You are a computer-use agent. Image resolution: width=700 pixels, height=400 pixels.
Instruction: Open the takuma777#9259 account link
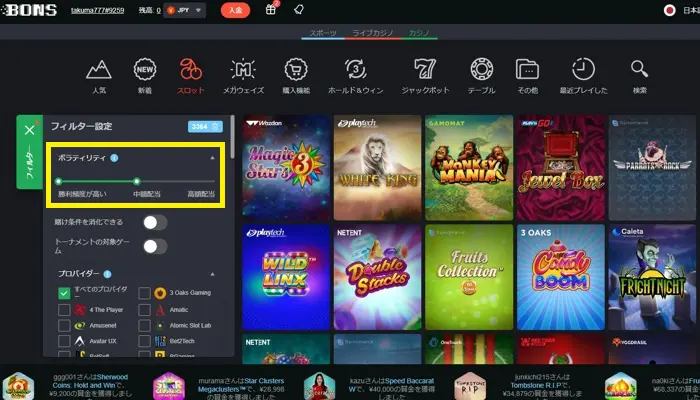coord(96,10)
